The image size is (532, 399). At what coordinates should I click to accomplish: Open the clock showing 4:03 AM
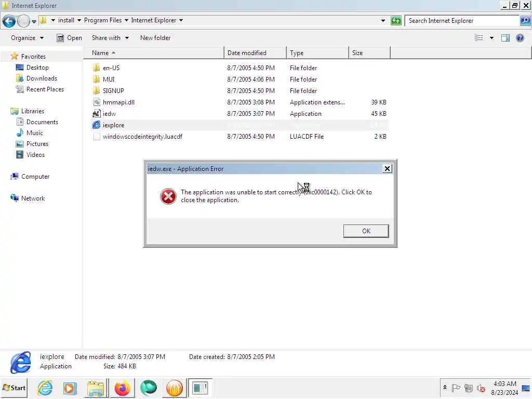click(504, 388)
